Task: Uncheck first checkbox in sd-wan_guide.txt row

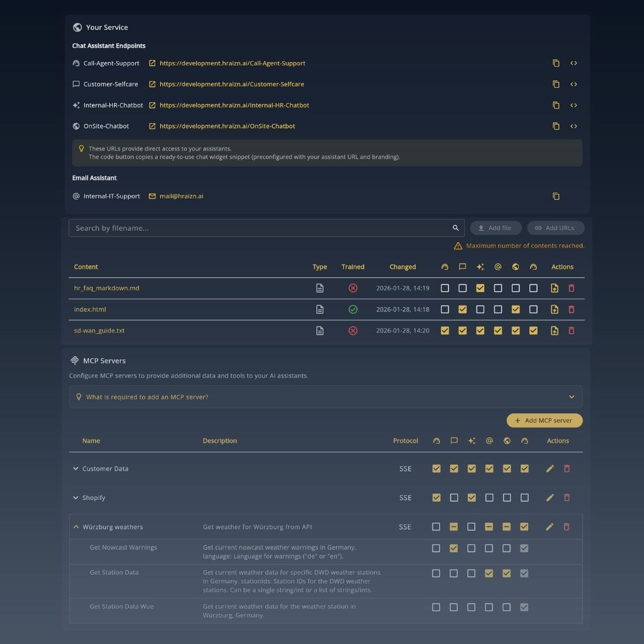Action: click(x=445, y=331)
